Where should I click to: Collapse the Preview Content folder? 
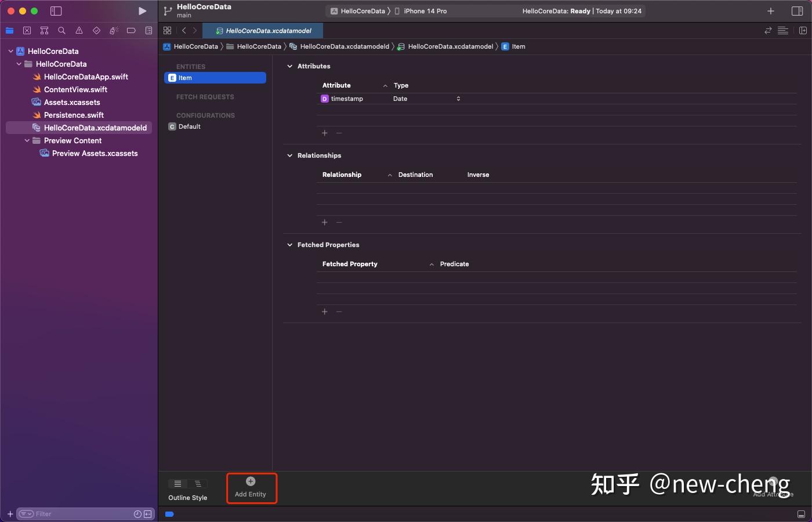tap(27, 140)
